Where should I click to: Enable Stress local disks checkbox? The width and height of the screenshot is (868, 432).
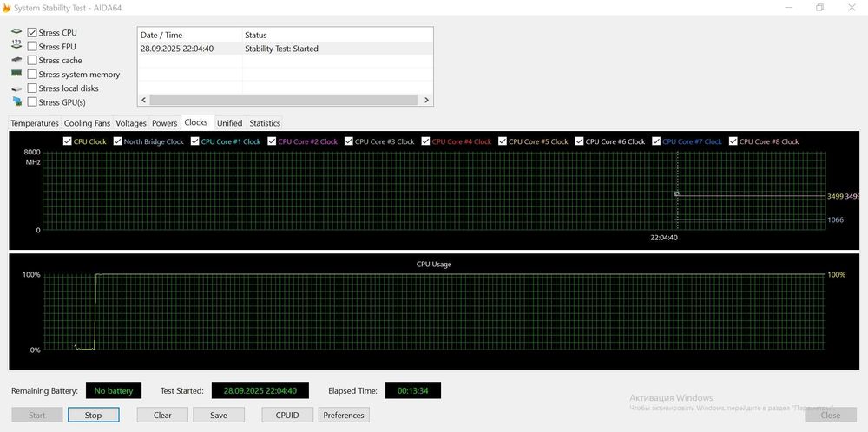point(32,88)
